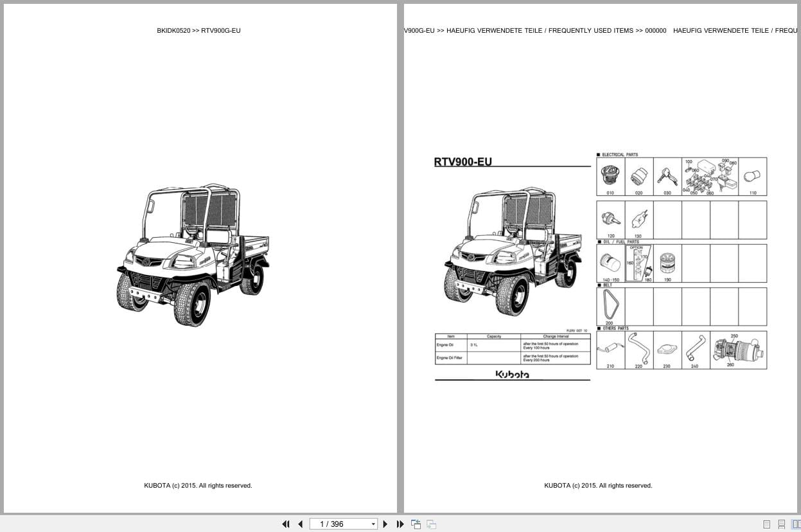Jump to the last page
801x532 pixels.
point(400,524)
